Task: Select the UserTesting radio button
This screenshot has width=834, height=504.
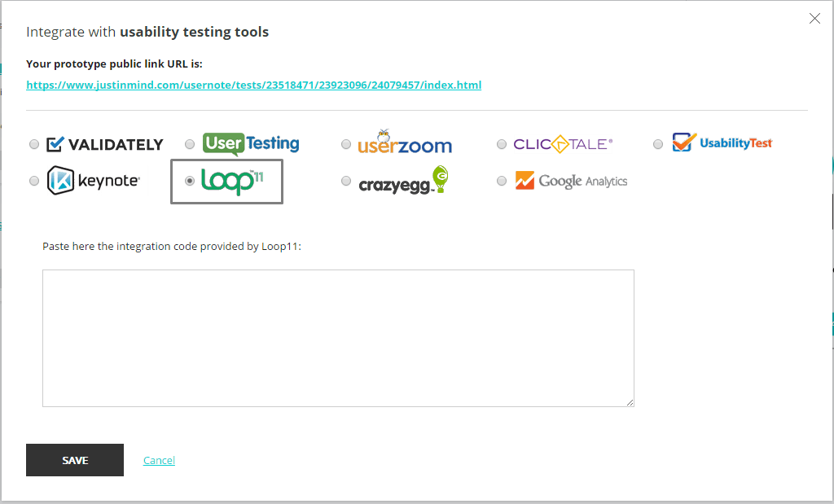Action: click(190, 144)
